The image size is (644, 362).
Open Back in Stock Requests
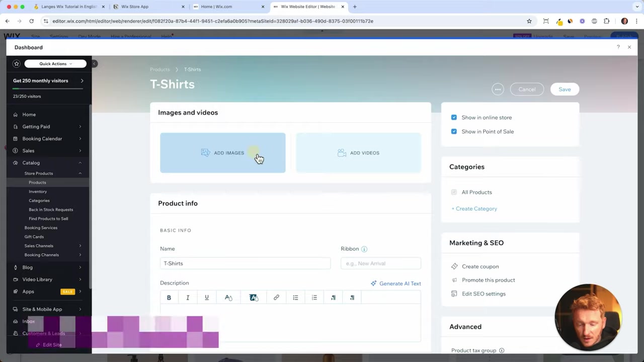click(51, 210)
